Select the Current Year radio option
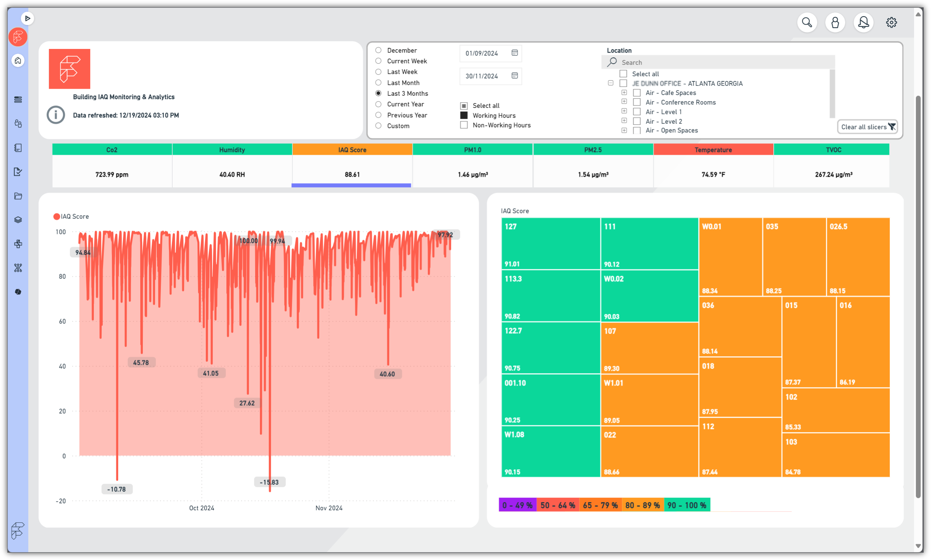 click(378, 104)
